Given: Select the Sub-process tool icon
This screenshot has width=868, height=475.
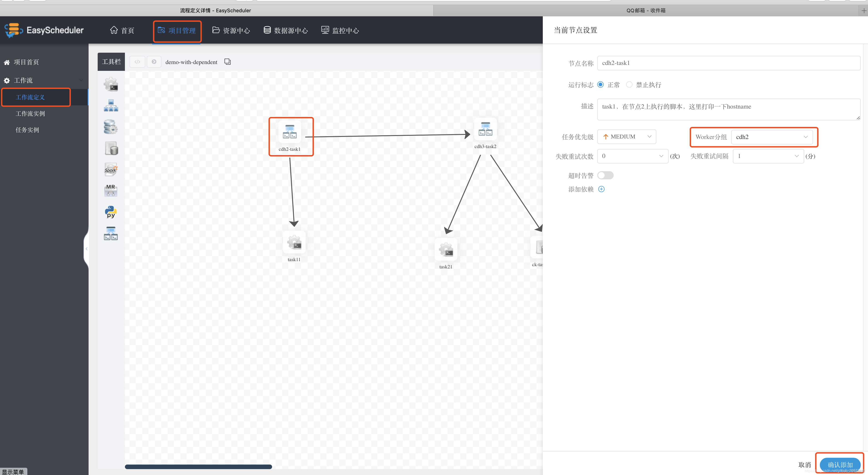Looking at the screenshot, I should click(111, 105).
